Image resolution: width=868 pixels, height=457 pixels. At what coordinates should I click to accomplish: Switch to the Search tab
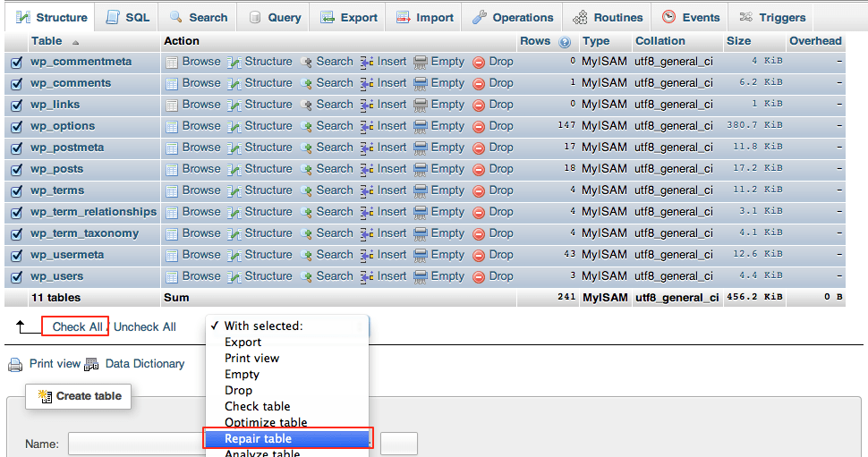[199, 18]
